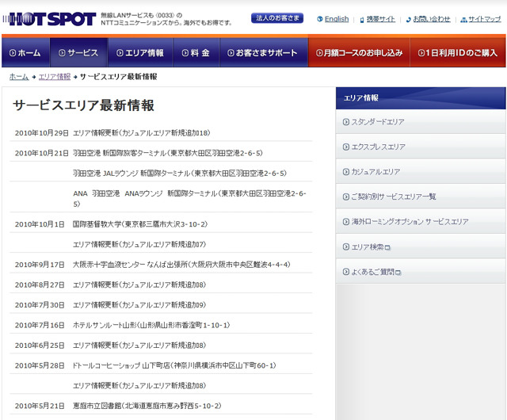Image resolution: width=507 pixels, height=420 pixels.
Task: Switch to the English site
Action: 337,19
